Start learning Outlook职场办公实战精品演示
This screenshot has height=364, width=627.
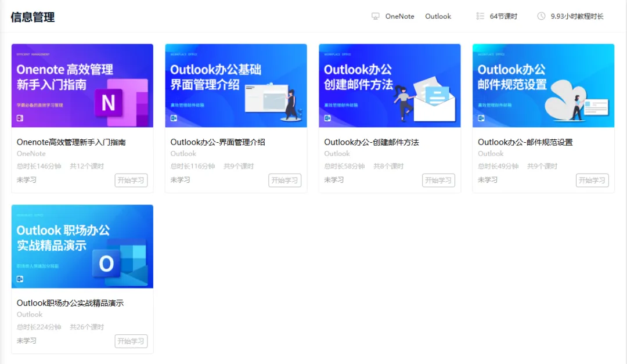coord(131,341)
